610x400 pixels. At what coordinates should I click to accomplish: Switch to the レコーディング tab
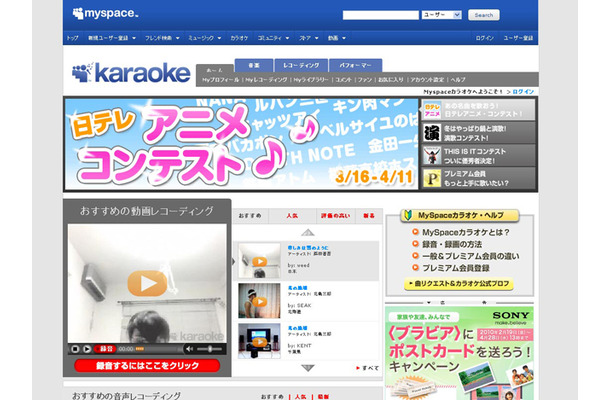(x=301, y=65)
